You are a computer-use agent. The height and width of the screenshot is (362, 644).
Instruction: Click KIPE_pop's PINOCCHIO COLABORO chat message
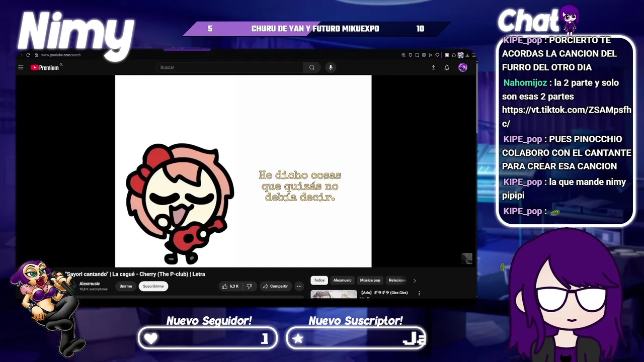click(x=567, y=152)
